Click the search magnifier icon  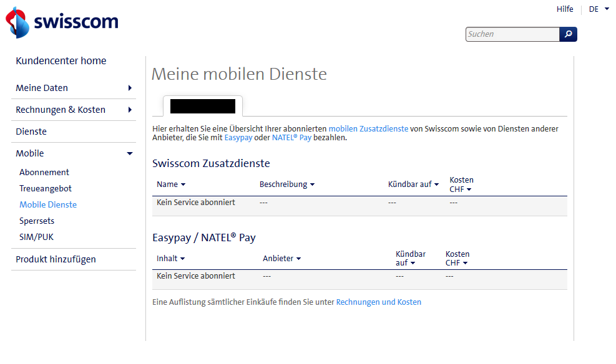[567, 34]
